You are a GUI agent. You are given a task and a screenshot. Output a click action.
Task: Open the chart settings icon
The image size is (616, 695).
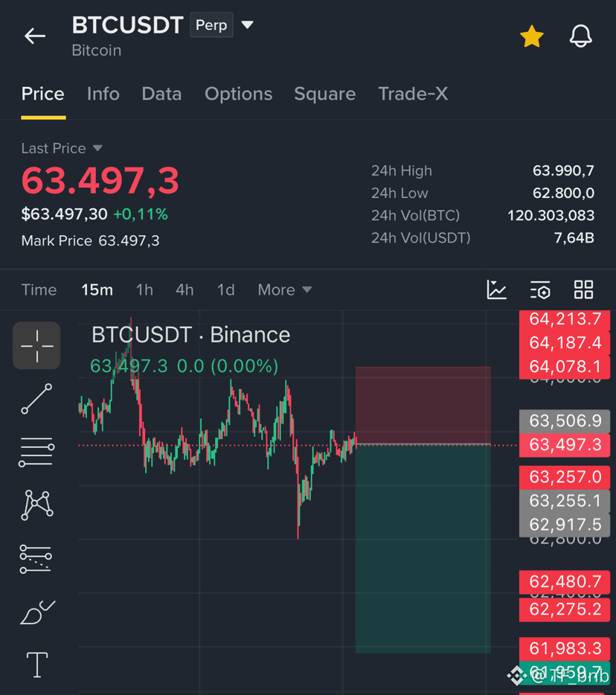[x=540, y=290]
